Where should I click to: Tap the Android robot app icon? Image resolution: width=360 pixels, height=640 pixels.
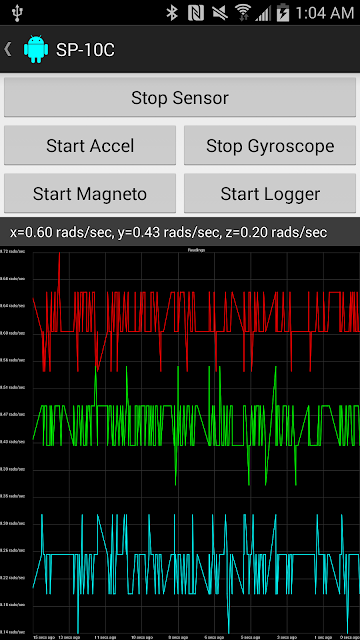(x=36, y=49)
